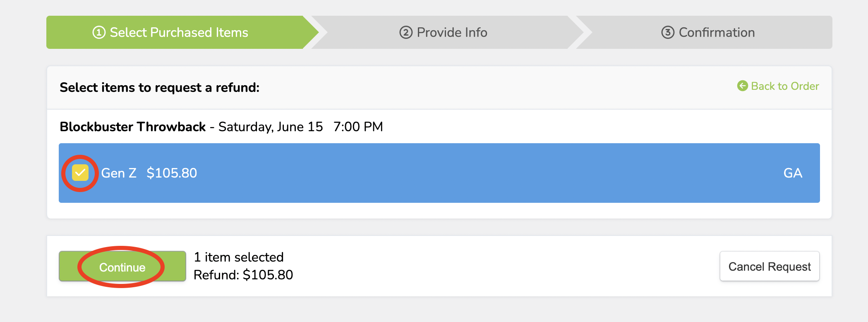Image resolution: width=868 pixels, height=322 pixels.
Task: Click the 'Select items to request a refund' heading
Action: click(x=160, y=88)
